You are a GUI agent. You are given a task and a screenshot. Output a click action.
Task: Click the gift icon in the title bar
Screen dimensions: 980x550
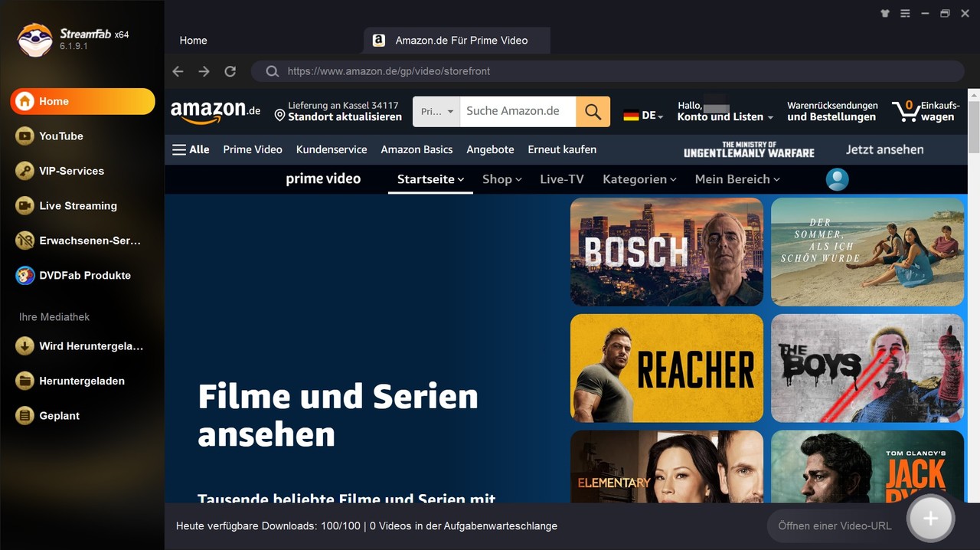(884, 13)
